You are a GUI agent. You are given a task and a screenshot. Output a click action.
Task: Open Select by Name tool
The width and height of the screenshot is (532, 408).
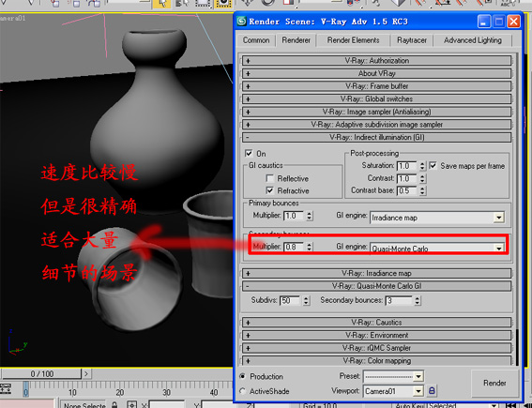pos(182,4)
